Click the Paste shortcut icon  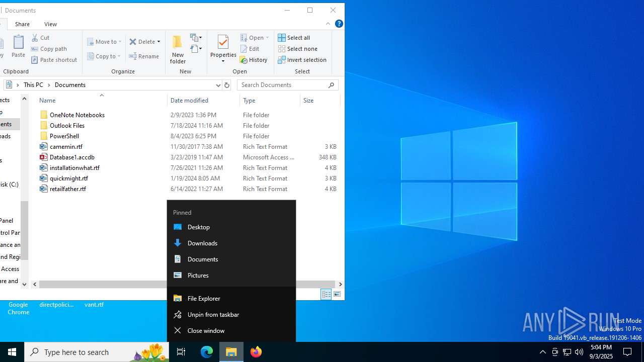(x=35, y=60)
